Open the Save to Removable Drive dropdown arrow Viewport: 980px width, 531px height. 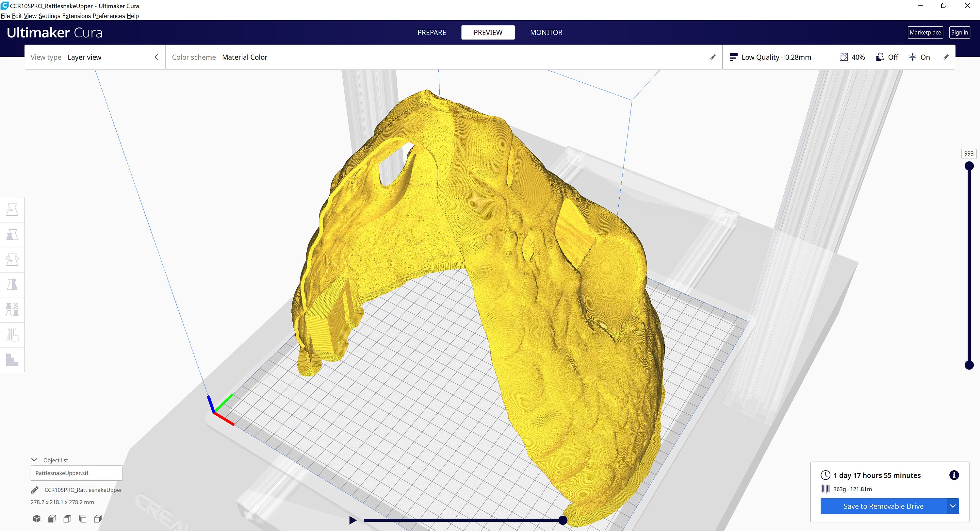click(953, 506)
